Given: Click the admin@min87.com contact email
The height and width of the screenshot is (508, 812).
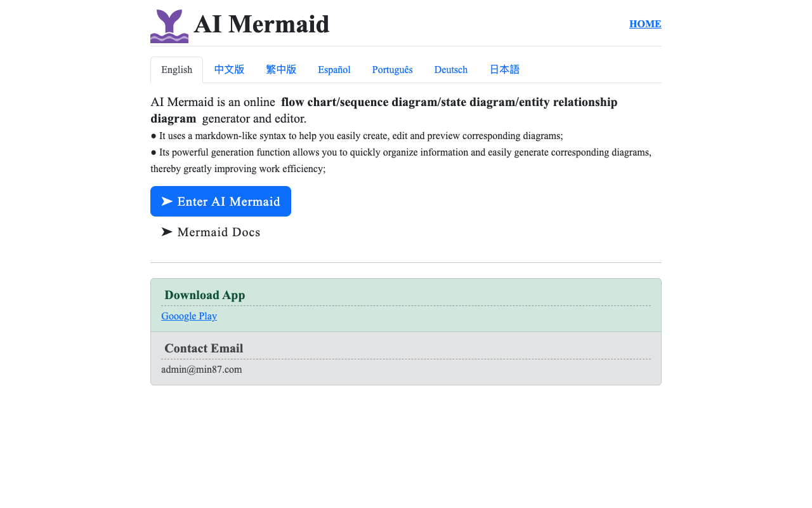Looking at the screenshot, I should pyautogui.click(x=202, y=370).
